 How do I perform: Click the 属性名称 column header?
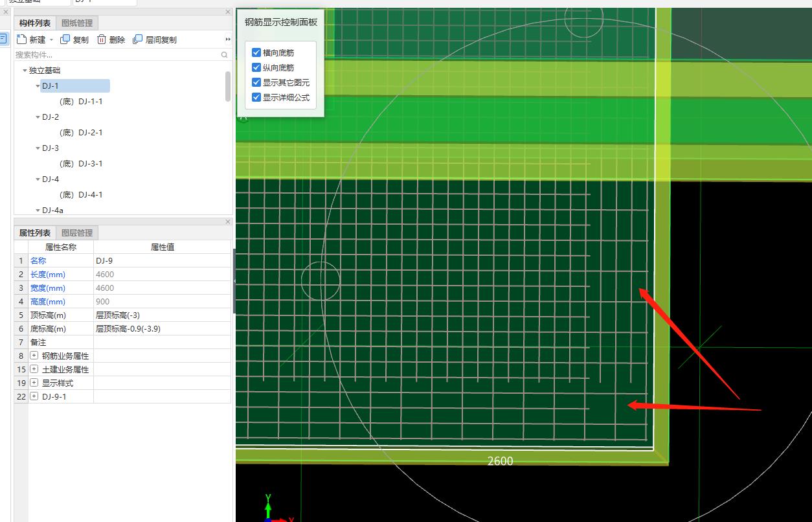point(61,247)
